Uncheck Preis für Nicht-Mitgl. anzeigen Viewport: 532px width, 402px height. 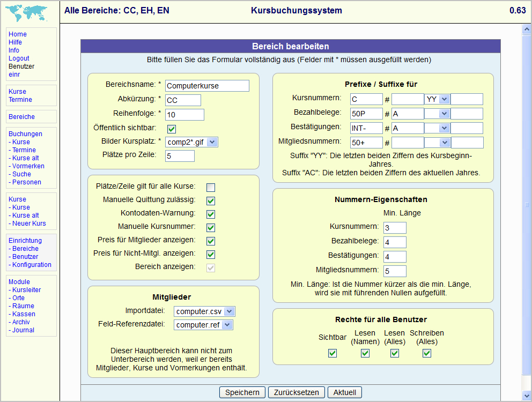[211, 255]
